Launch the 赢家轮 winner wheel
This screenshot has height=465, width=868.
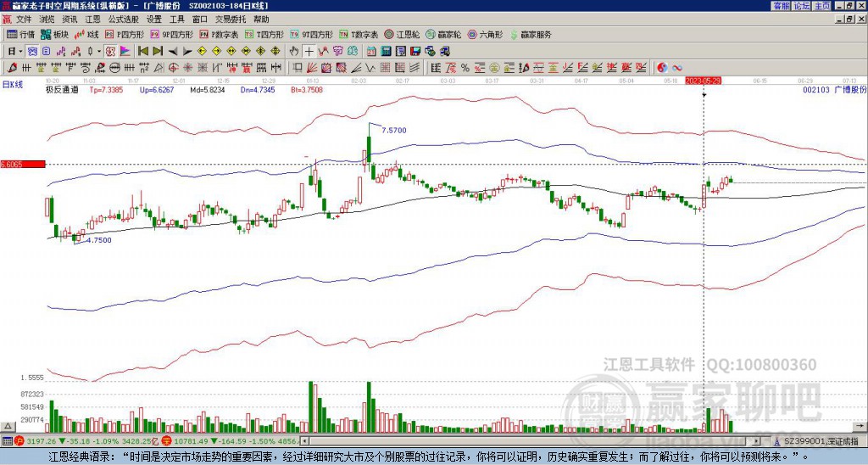443,34
